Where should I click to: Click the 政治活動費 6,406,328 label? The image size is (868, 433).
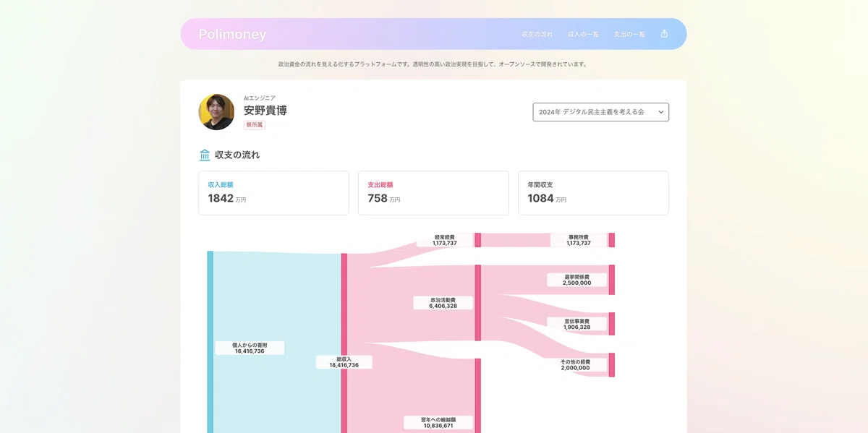[443, 303]
